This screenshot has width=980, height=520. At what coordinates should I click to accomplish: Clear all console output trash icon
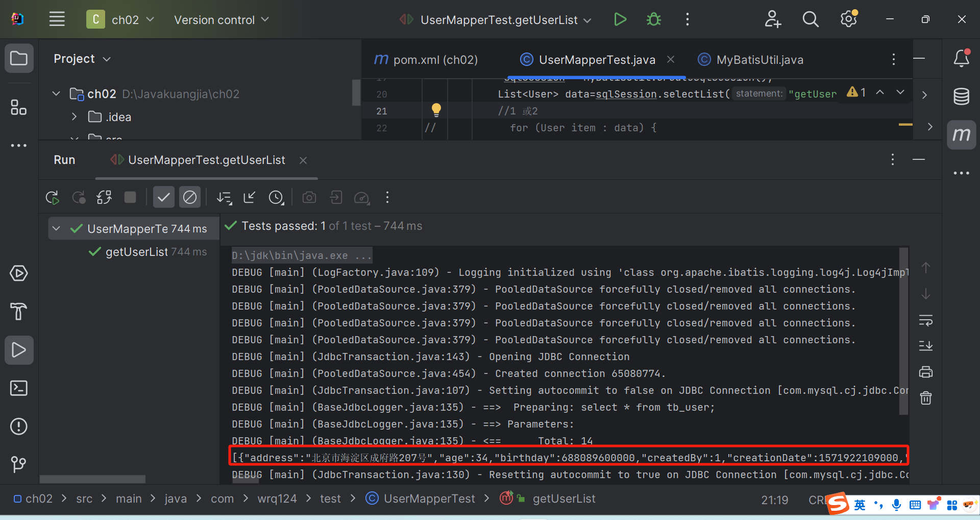926,398
